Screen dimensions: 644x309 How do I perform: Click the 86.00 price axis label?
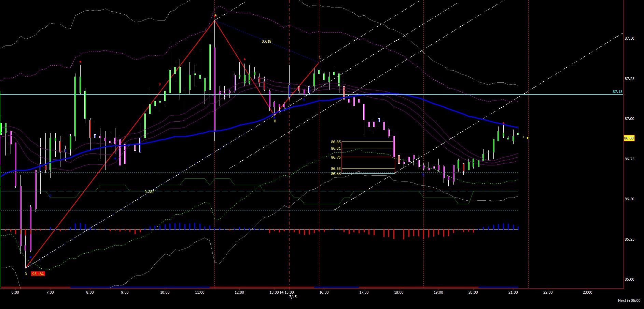pyautogui.click(x=629, y=279)
